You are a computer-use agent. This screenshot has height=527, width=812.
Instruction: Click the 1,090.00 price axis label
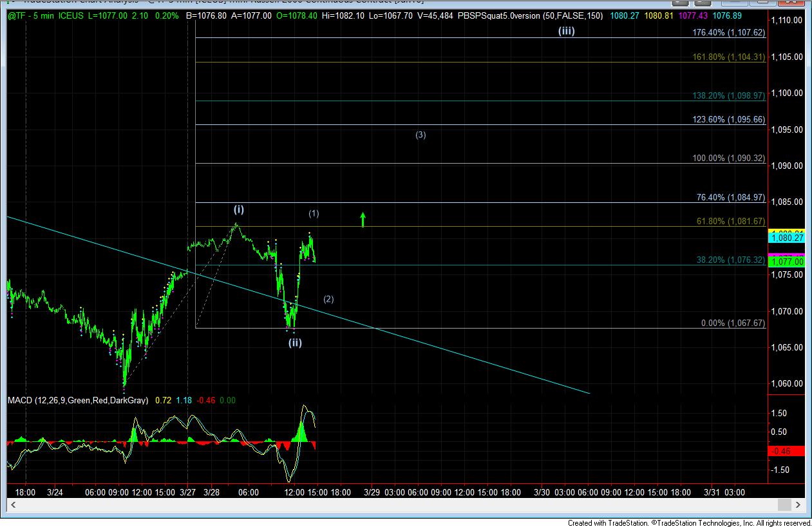(788, 166)
